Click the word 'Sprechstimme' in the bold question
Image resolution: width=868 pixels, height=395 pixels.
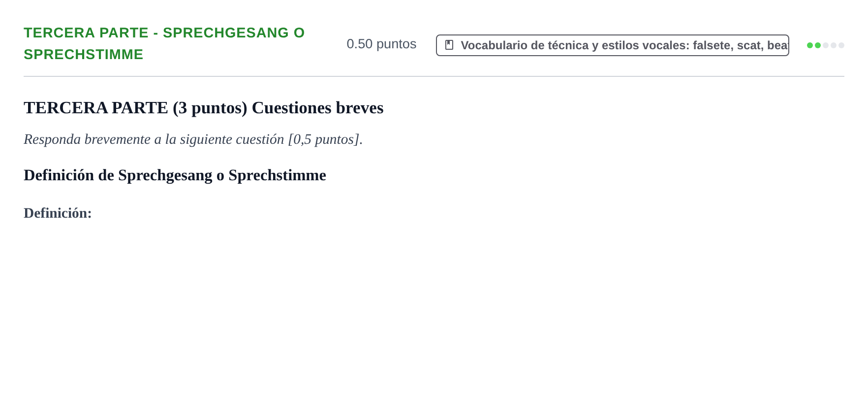pyautogui.click(x=277, y=175)
